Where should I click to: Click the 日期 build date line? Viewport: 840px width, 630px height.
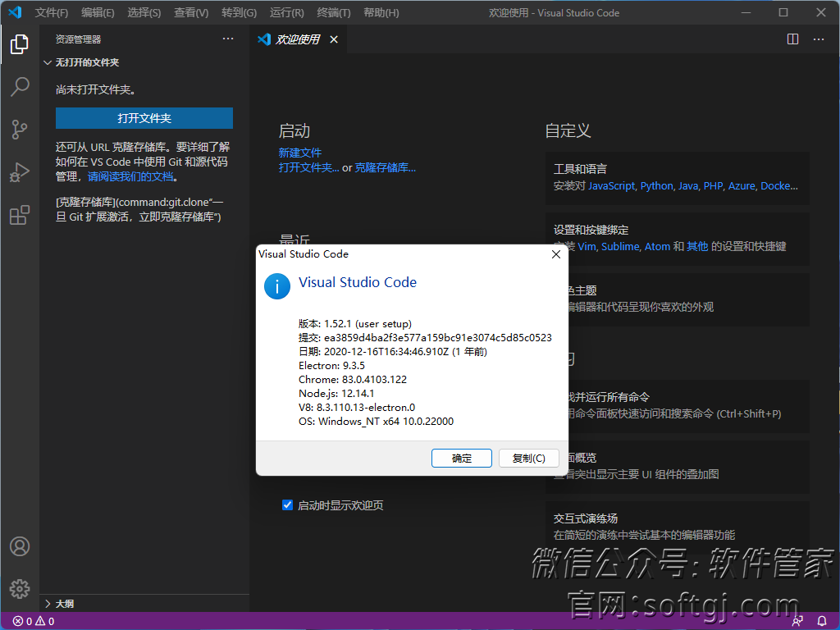pyautogui.click(x=393, y=351)
